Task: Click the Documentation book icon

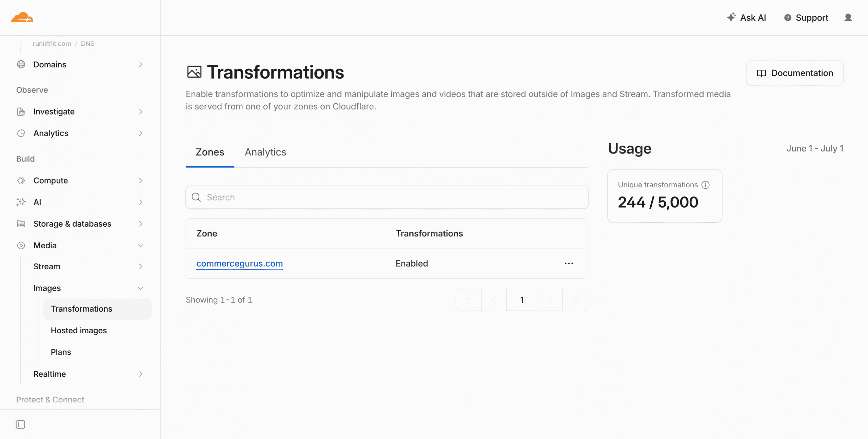Action: 761,73
